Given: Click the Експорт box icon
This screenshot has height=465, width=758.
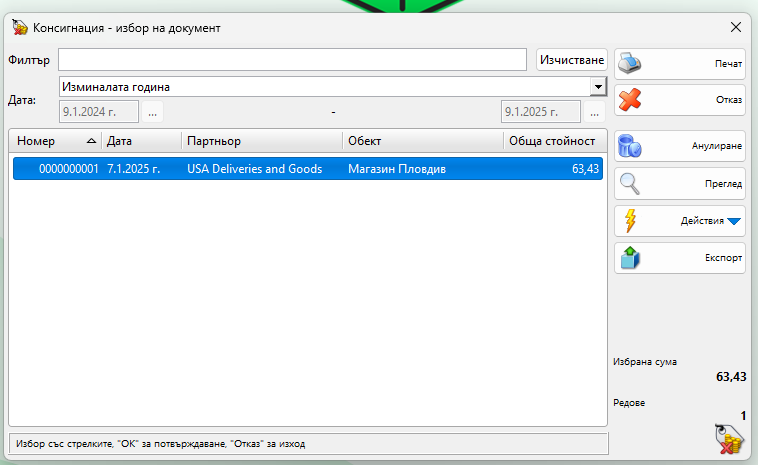Looking at the screenshot, I should coord(630,258).
